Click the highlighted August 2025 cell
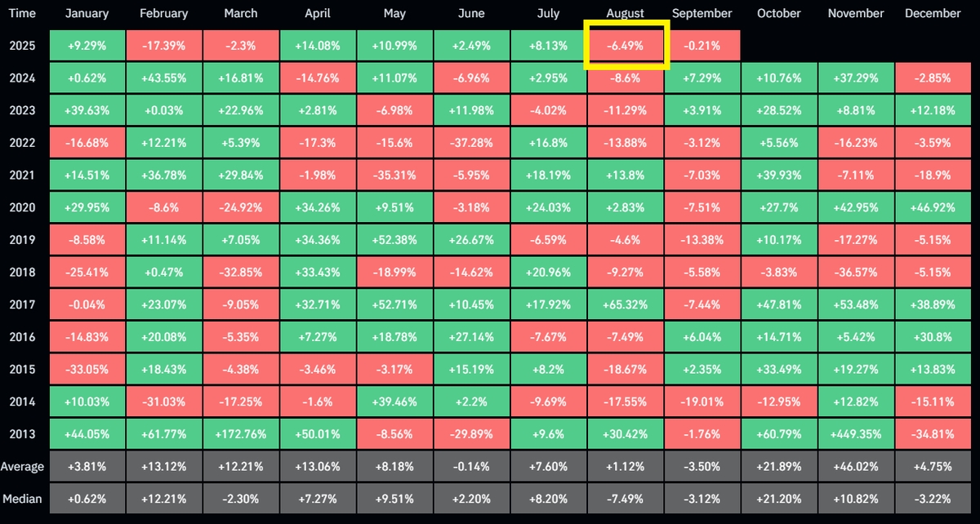The width and height of the screenshot is (980, 524). (626, 46)
